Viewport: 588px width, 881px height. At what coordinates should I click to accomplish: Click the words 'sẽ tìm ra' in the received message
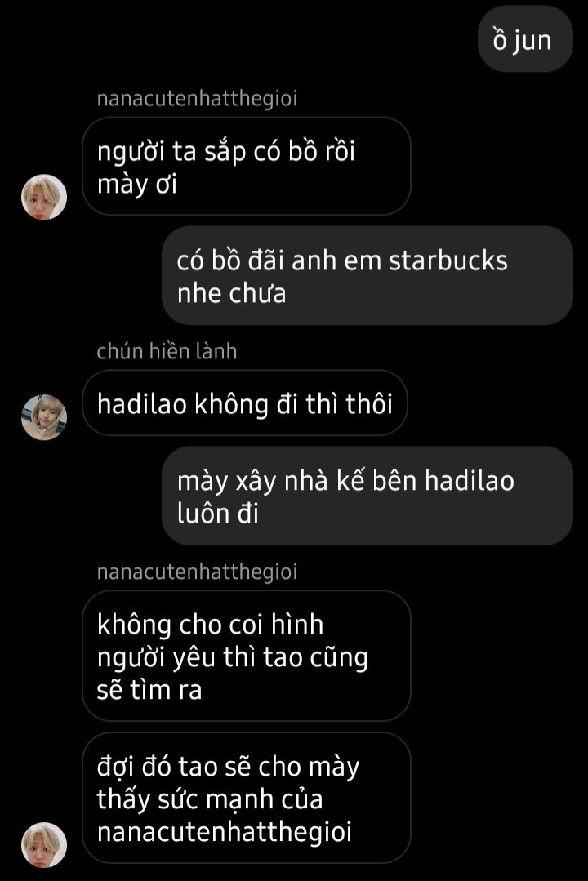pyautogui.click(x=149, y=690)
